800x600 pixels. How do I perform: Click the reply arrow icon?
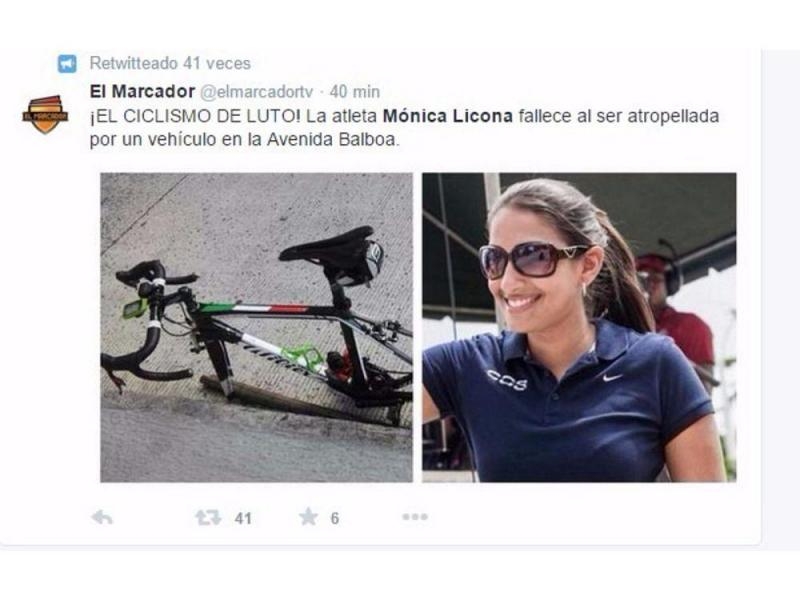coord(102,518)
